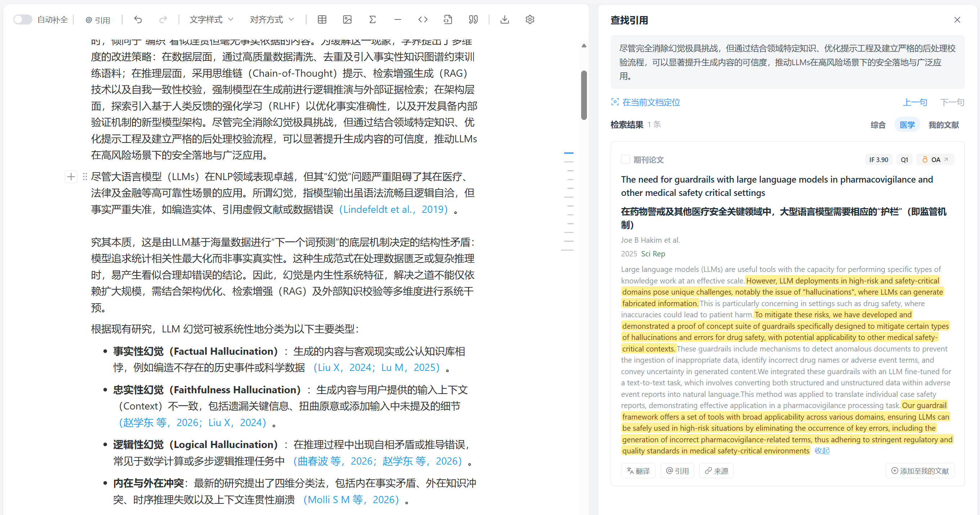Click the 翻译 translate button
980x515 pixels.
point(638,471)
